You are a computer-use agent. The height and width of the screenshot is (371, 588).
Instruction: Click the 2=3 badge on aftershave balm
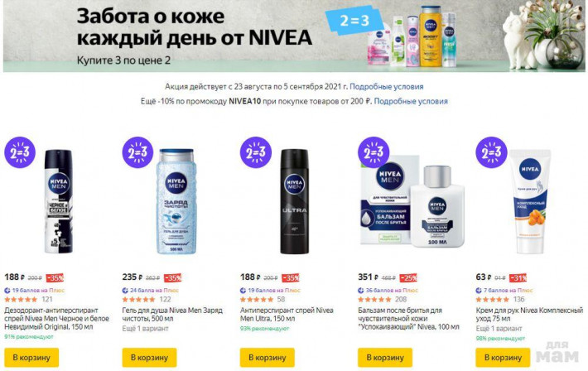point(374,152)
